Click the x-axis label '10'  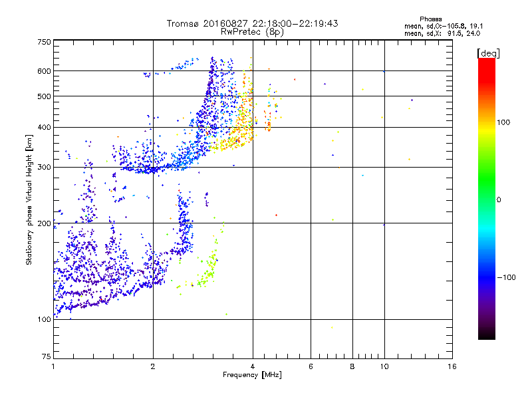click(384, 366)
